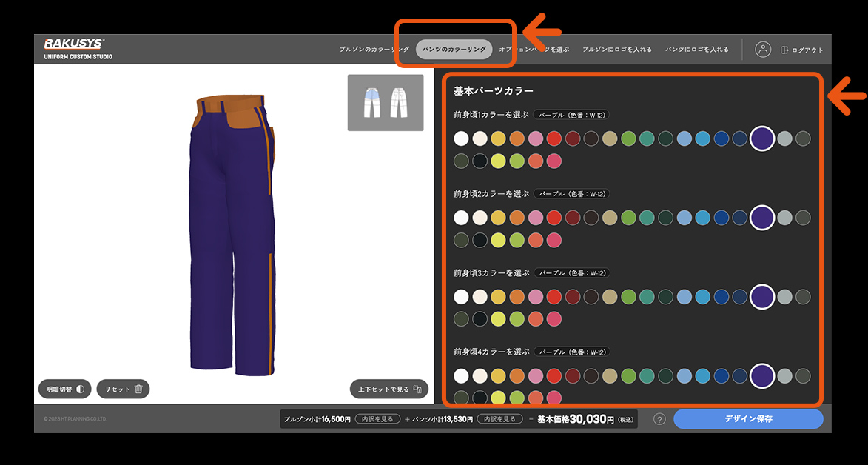
Task: Select the pants front/back view thumbnail
Action: tap(386, 102)
